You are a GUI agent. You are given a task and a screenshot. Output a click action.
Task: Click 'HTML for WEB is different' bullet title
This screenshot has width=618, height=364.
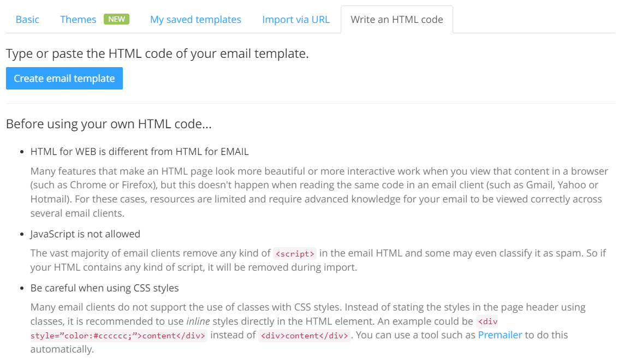point(140,151)
